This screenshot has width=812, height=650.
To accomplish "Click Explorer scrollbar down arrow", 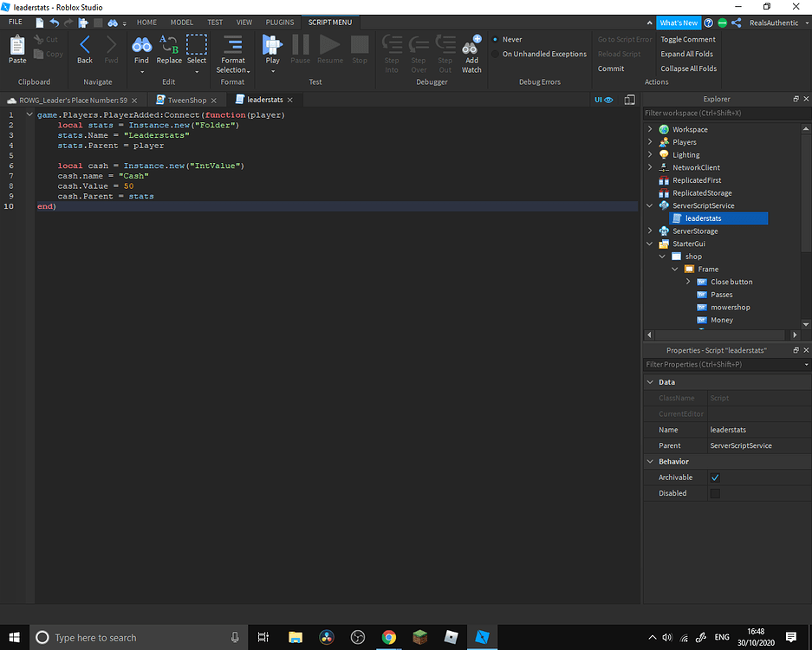I will point(806,324).
